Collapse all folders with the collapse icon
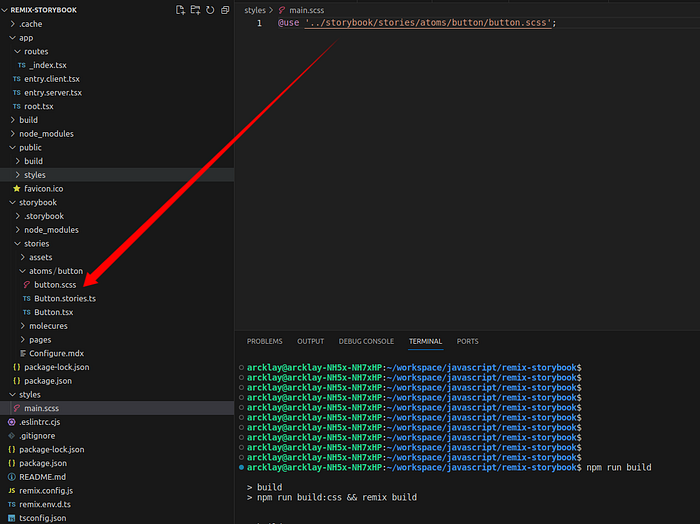This screenshot has width=700, height=524. [225, 10]
